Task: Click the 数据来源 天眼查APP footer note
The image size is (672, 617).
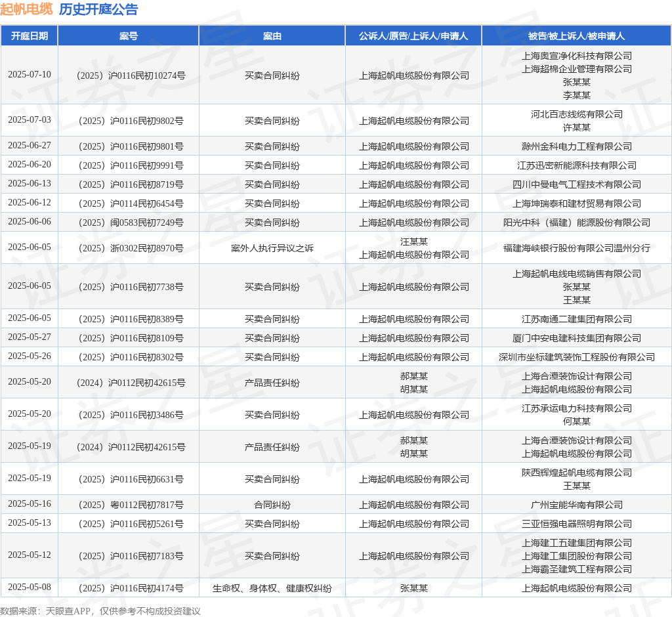Action: click(x=100, y=611)
